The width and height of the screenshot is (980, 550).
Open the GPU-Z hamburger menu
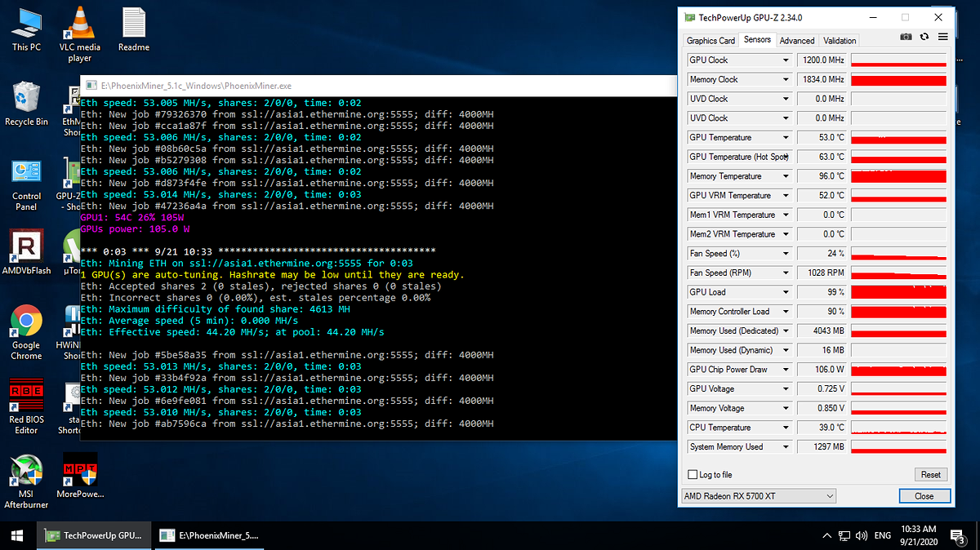942,37
